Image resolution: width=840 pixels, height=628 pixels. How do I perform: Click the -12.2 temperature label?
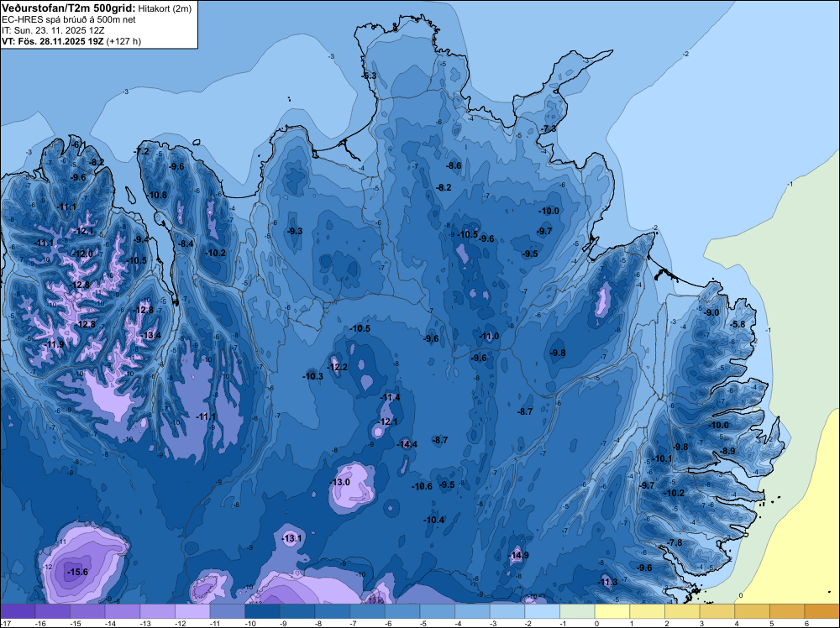coord(338,367)
